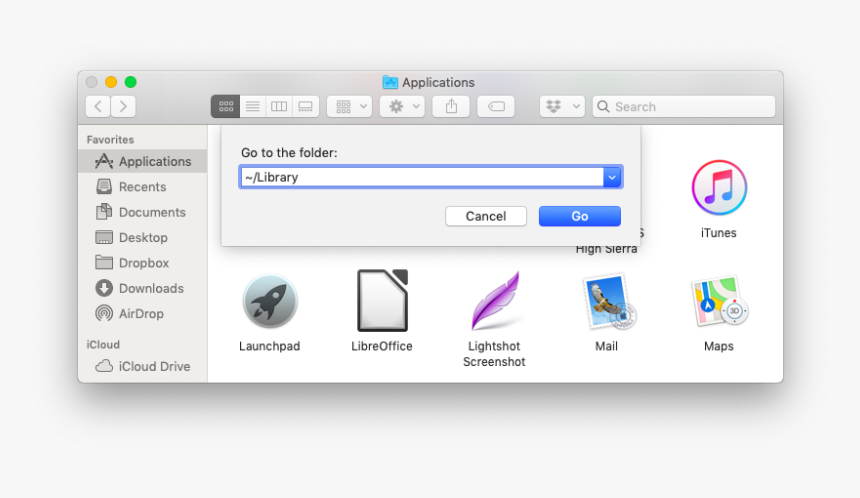Select the Maps app icon
This screenshot has width=860, height=498.
[x=720, y=301]
